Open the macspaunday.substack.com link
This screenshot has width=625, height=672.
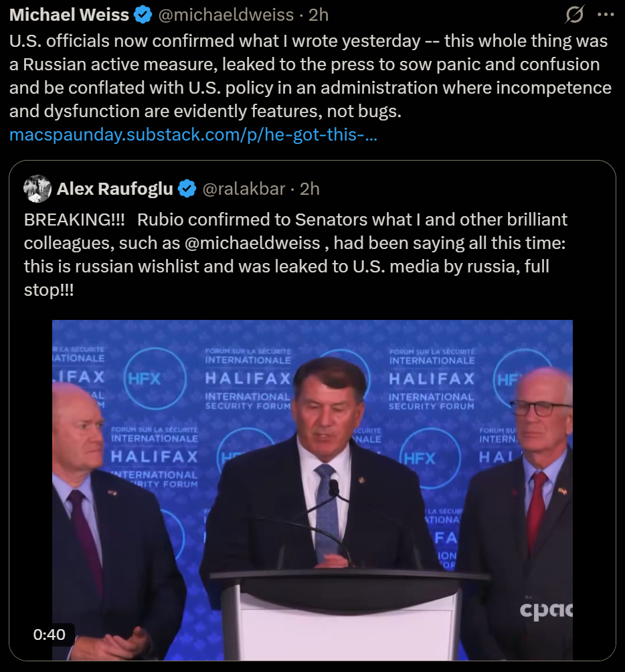click(x=193, y=135)
